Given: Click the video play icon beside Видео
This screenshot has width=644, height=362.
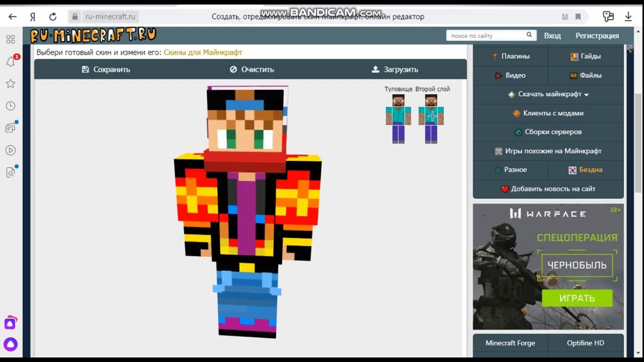Looking at the screenshot, I should coord(499,75).
